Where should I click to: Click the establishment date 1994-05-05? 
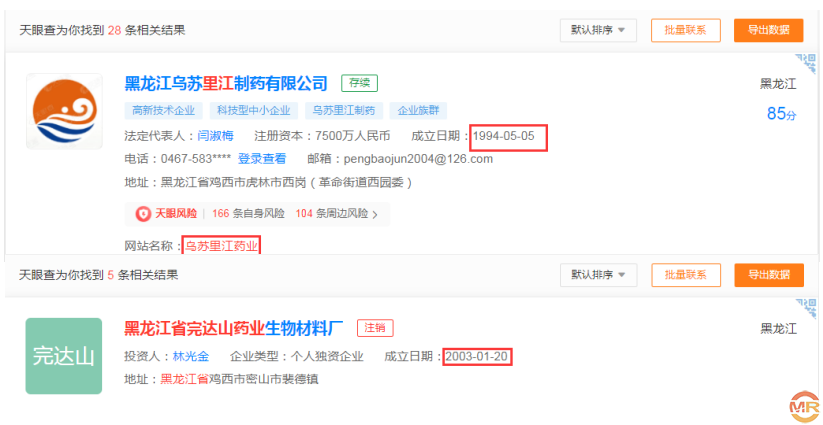pyautogui.click(x=504, y=136)
